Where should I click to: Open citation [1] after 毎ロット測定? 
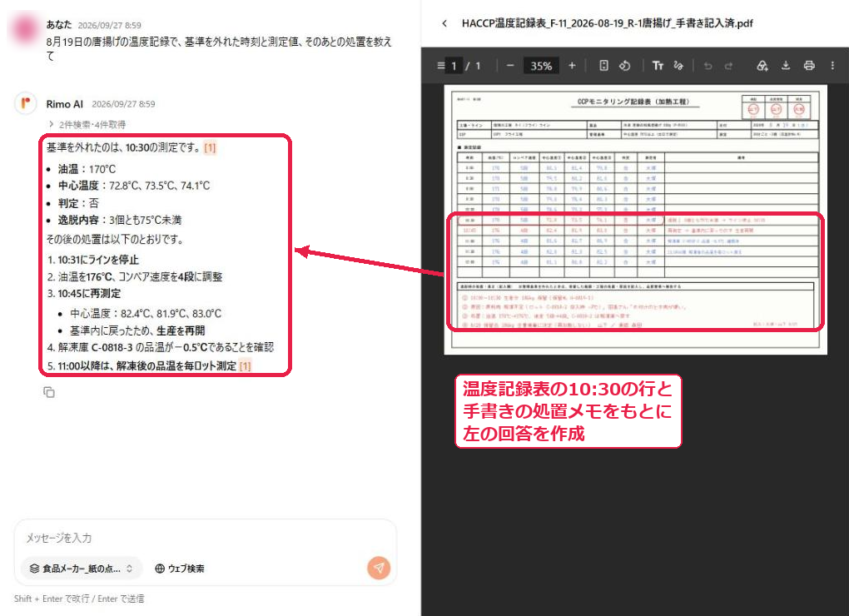(246, 366)
